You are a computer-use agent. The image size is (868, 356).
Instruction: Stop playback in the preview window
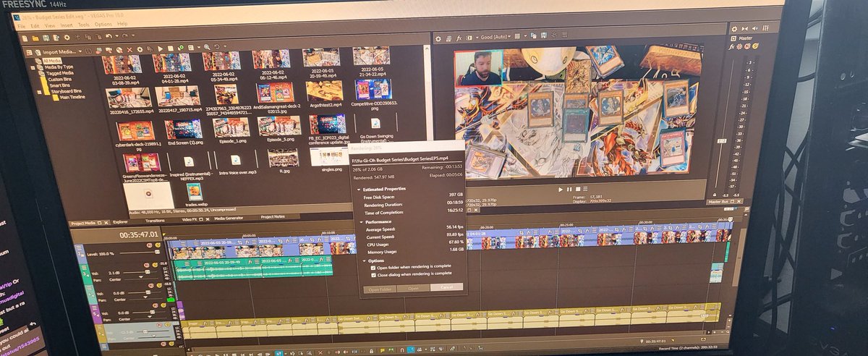pos(578,189)
